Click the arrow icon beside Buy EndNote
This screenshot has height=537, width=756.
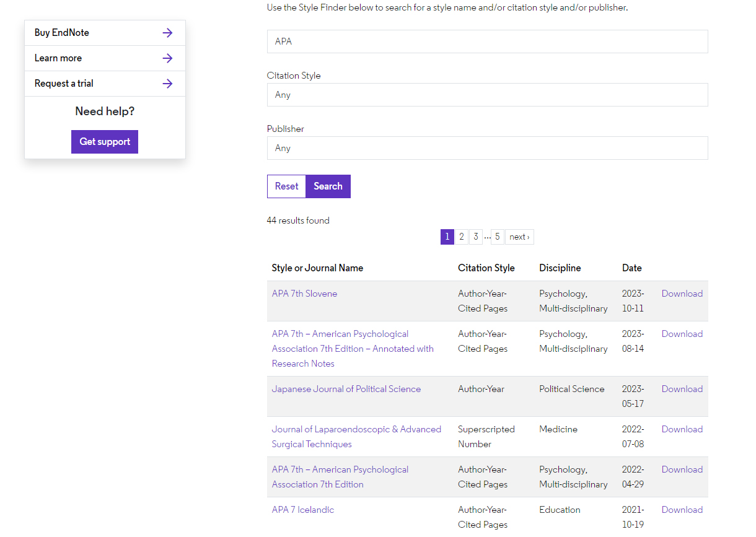(167, 33)
